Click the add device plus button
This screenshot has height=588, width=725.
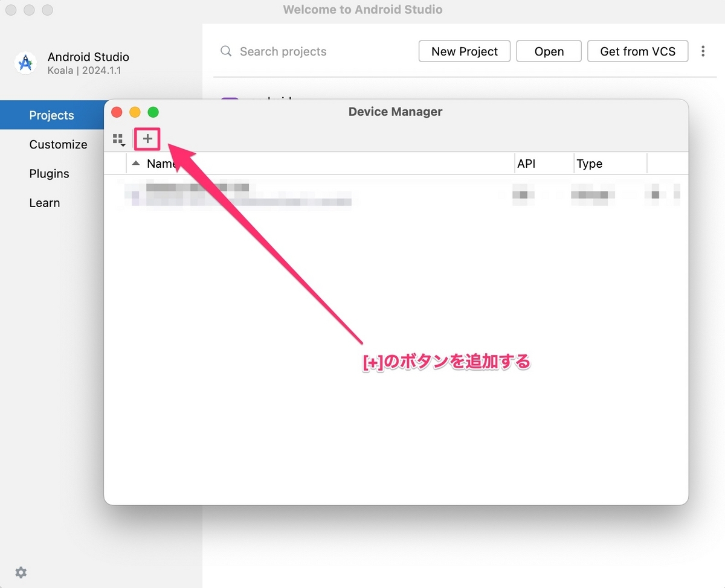click(147, 139)
